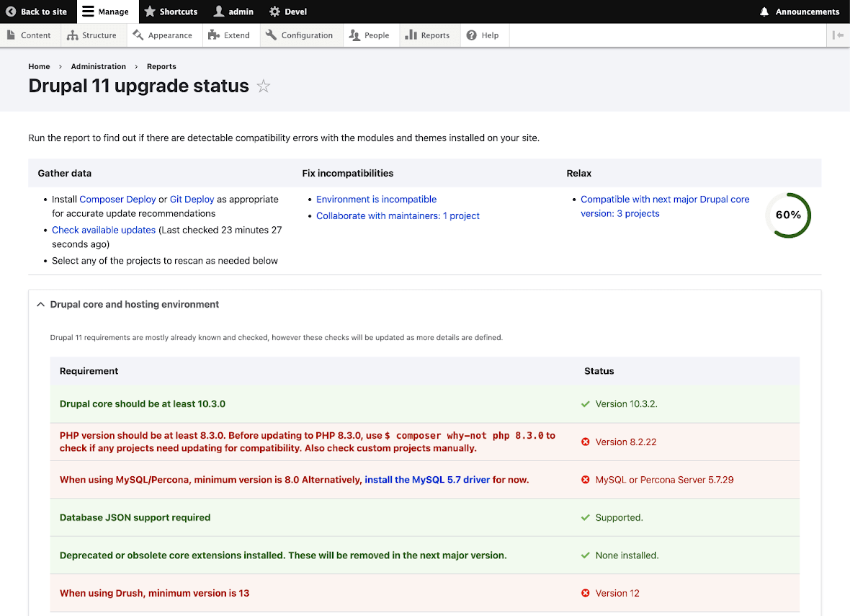850x616 pixels.
Task: Open the Content admin page
Action: click(x=30, y=35)
